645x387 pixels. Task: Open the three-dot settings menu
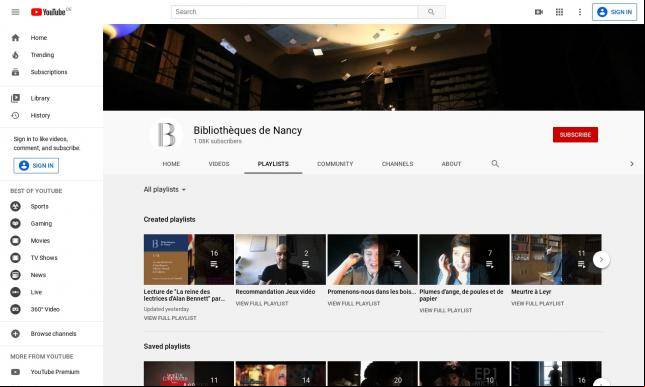[580, 12]
